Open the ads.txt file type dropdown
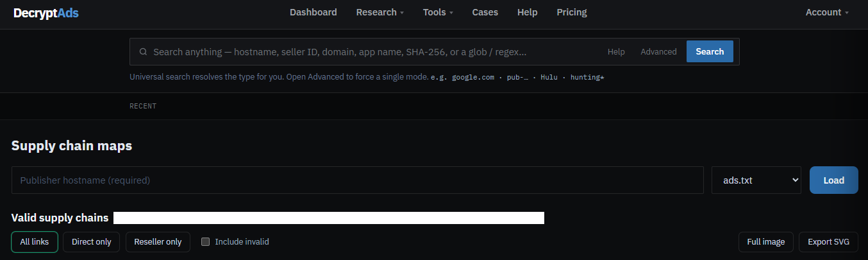This screenshot has width=868, height=260. tap(756, 180)
